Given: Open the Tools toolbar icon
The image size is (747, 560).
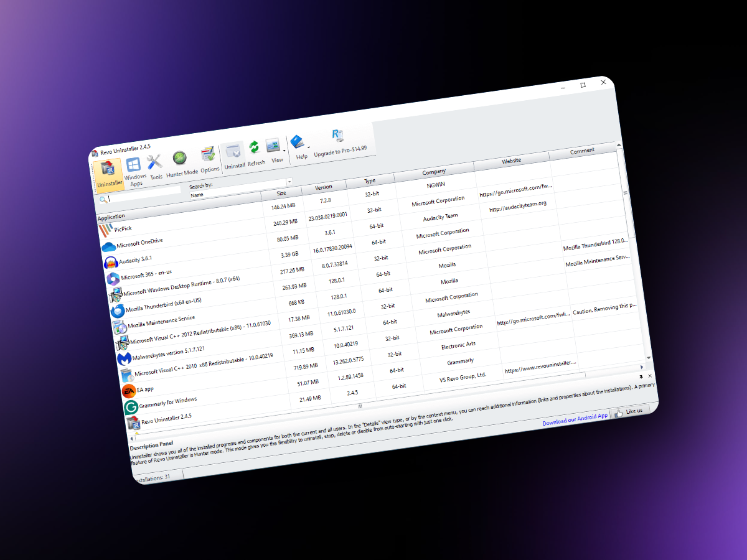Looking at the screenshot, I should (x=155, y=167).
